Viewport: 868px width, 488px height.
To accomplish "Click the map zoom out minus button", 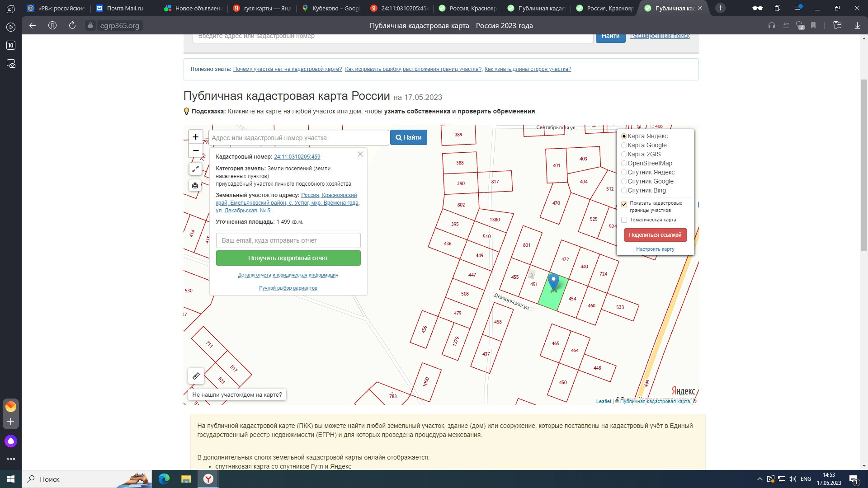I will [x=195, y=150].
